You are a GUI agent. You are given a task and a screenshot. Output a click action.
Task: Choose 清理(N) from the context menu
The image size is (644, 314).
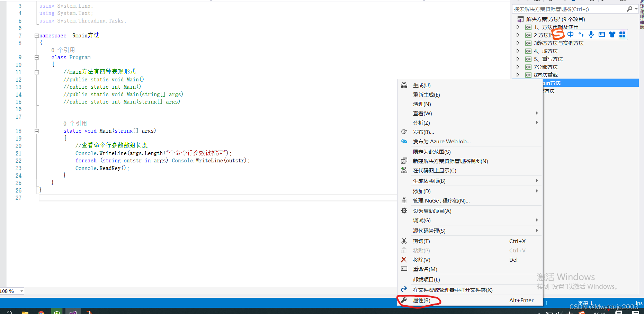coord(470,104)
